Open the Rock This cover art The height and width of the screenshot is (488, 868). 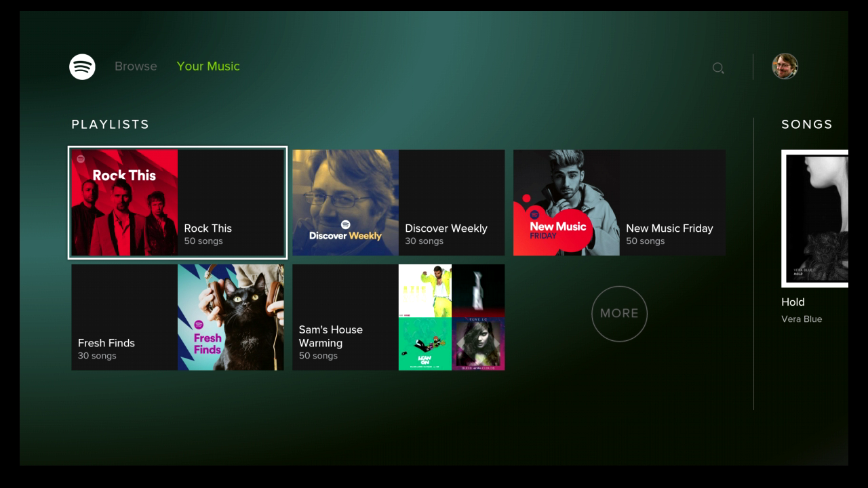tap(125, 203)
